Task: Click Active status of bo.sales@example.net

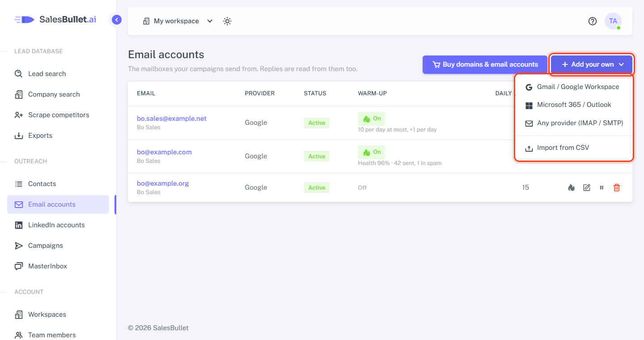Action: click(317, 123)
